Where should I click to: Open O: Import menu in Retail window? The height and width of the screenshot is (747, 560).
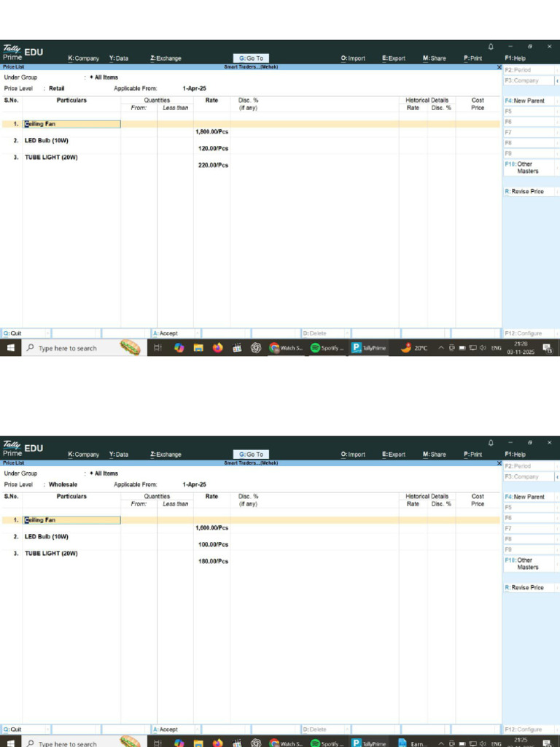point(353,58)
